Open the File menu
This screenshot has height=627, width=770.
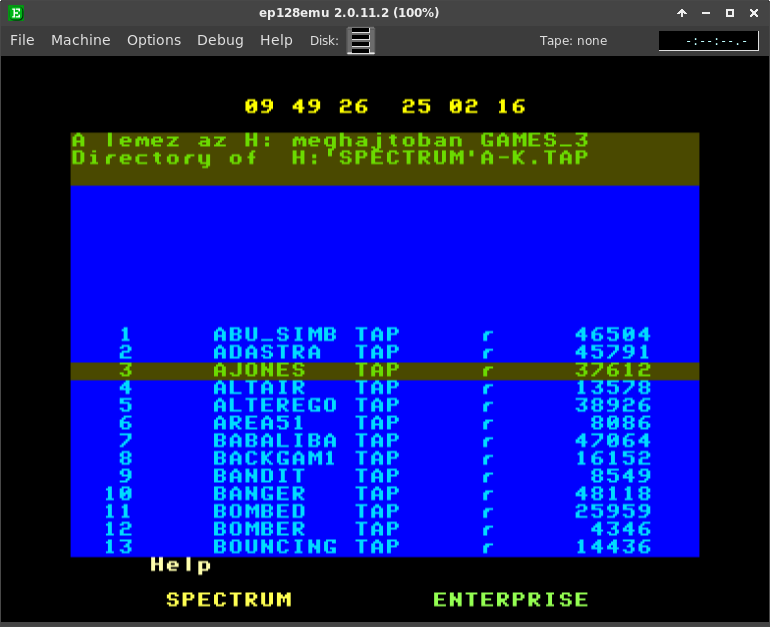[22, 40]
